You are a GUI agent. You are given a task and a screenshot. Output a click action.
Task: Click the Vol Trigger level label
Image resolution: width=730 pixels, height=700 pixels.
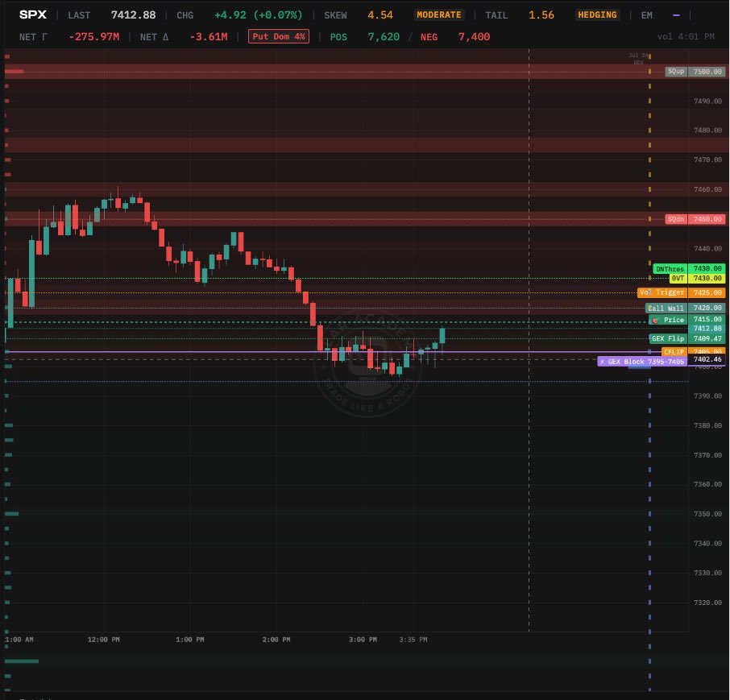tap(662, 292)
